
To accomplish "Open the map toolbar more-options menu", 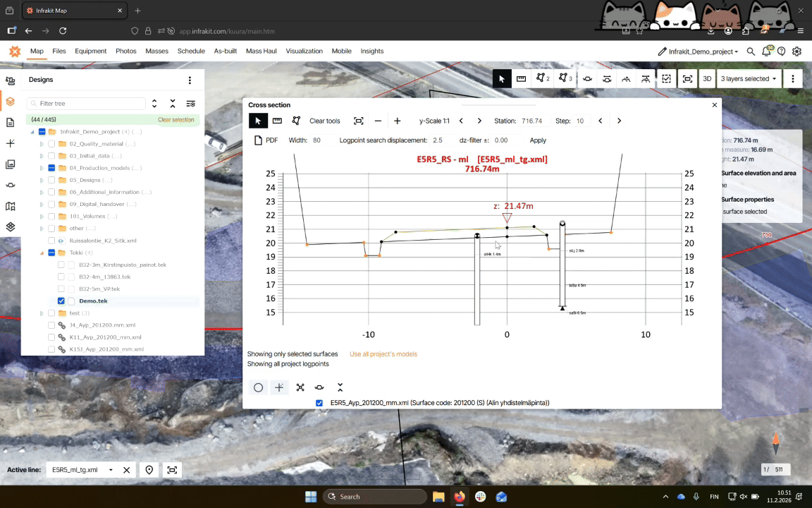I will pos(792,79).
